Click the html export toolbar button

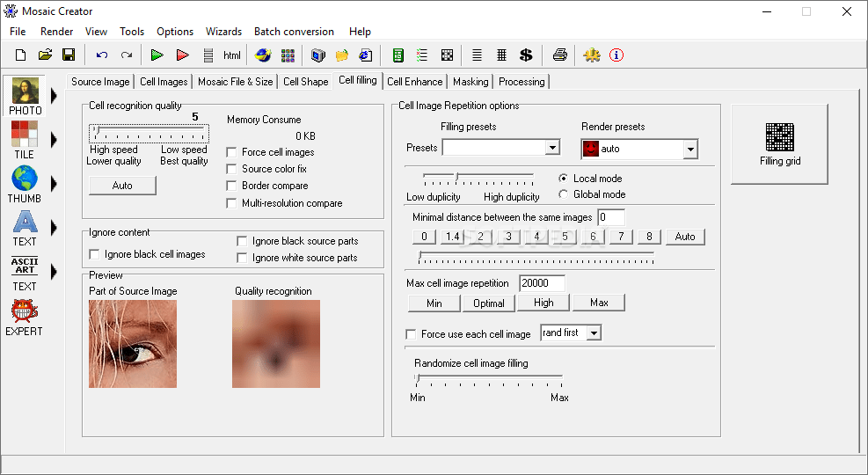[232, 55]
